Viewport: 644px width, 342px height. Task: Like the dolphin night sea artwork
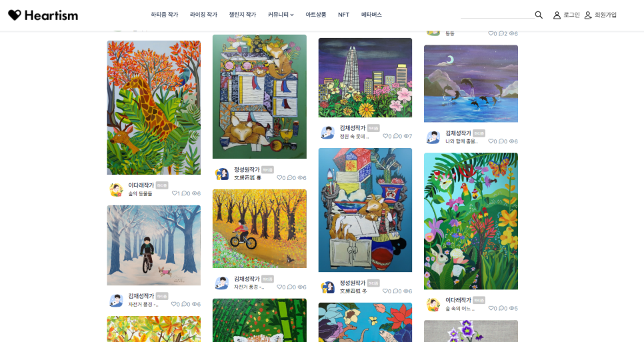click(x=491, y=141)
